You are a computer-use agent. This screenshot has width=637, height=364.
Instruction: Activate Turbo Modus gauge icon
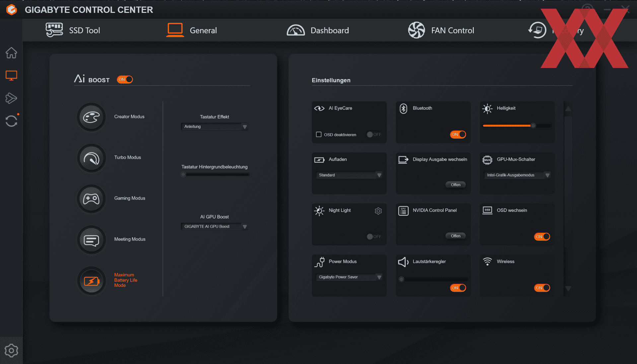pos(91,158)
